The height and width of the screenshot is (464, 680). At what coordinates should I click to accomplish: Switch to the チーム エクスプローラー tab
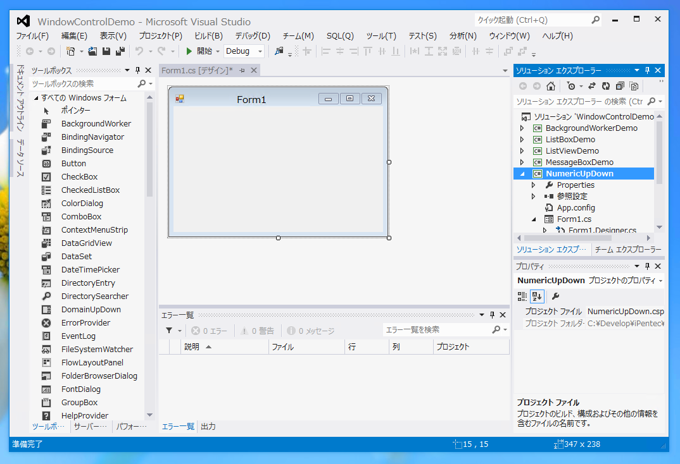pyautogui.click(x=628, y=250)
